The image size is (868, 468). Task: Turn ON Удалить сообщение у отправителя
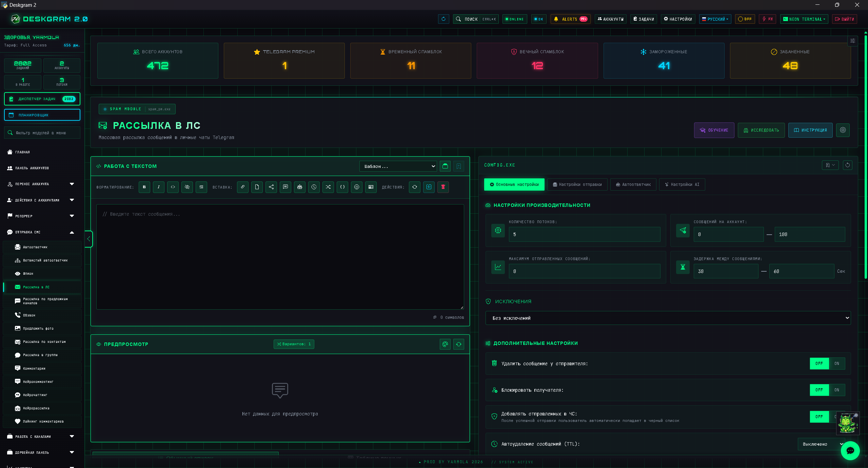[x=837, y=364]
